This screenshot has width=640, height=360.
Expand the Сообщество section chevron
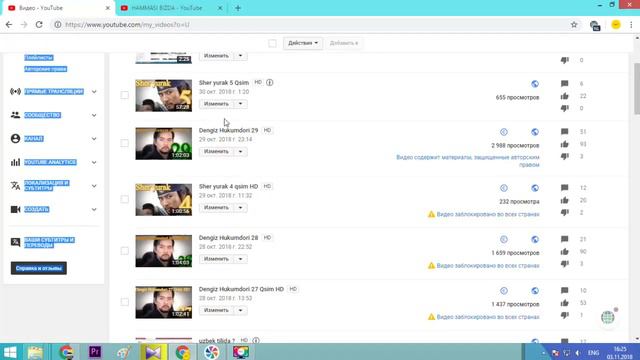(94, 115)
